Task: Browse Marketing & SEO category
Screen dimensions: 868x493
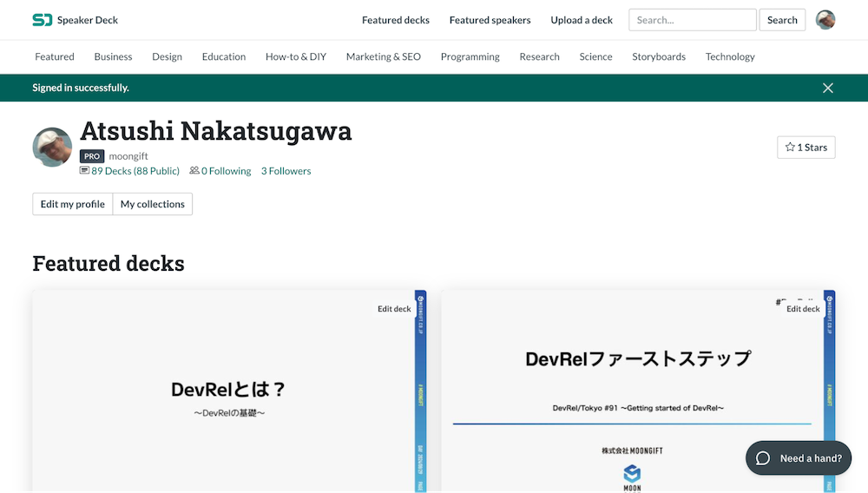Action: point(383,56)
